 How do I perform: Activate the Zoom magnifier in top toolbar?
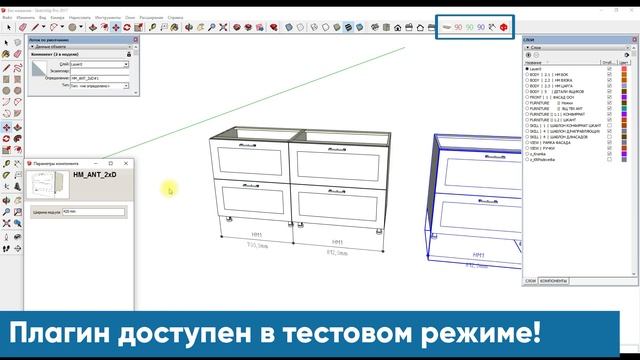click(211, 27)
